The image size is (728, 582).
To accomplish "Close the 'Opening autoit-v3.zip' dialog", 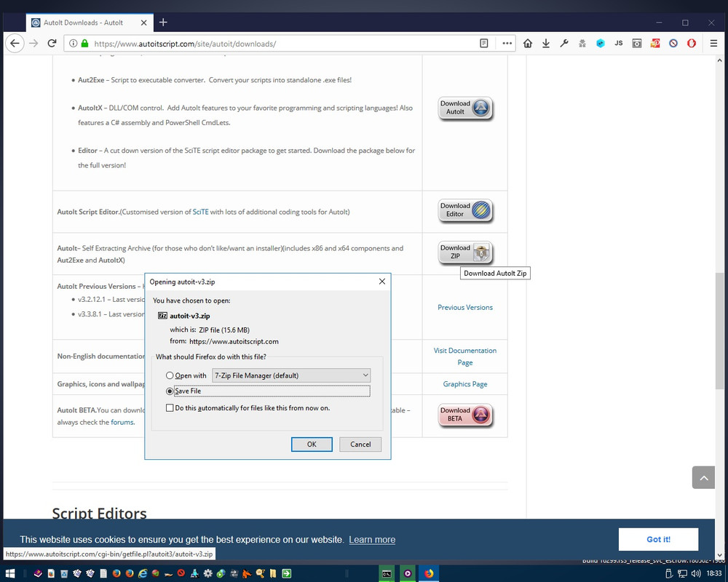I will click(382, 282).
